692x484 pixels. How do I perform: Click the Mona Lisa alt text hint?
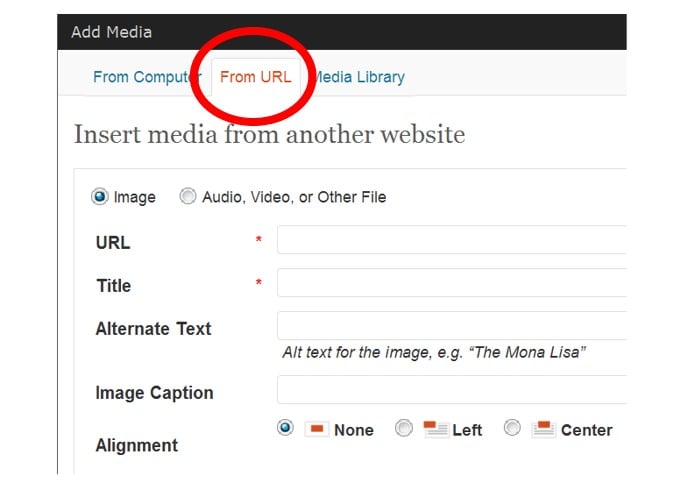pos(434,353)
